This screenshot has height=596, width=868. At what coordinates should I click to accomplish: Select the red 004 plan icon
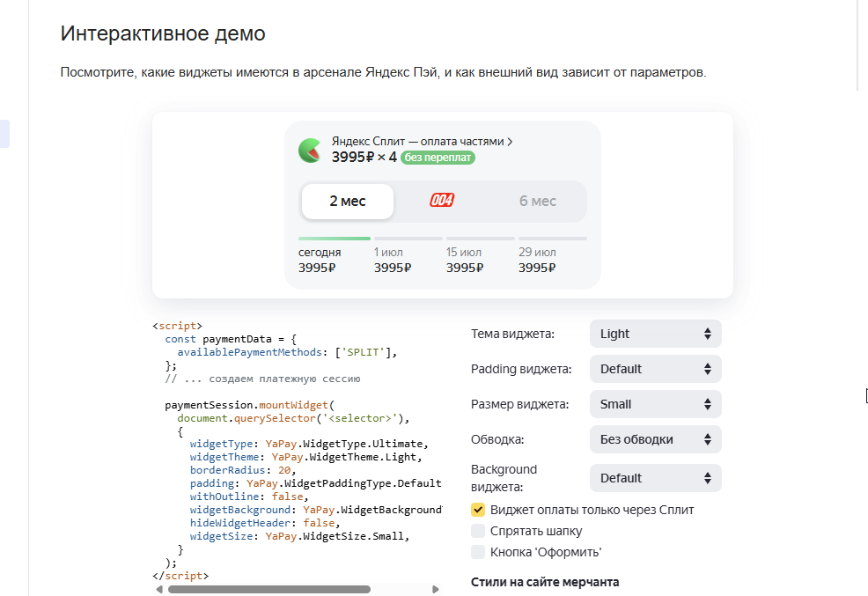click(x=442, y=201)
